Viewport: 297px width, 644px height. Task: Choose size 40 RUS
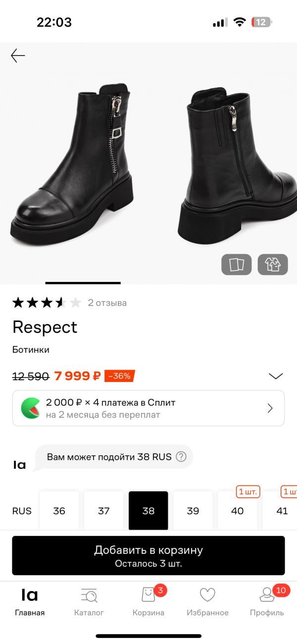tap(237, 511)
